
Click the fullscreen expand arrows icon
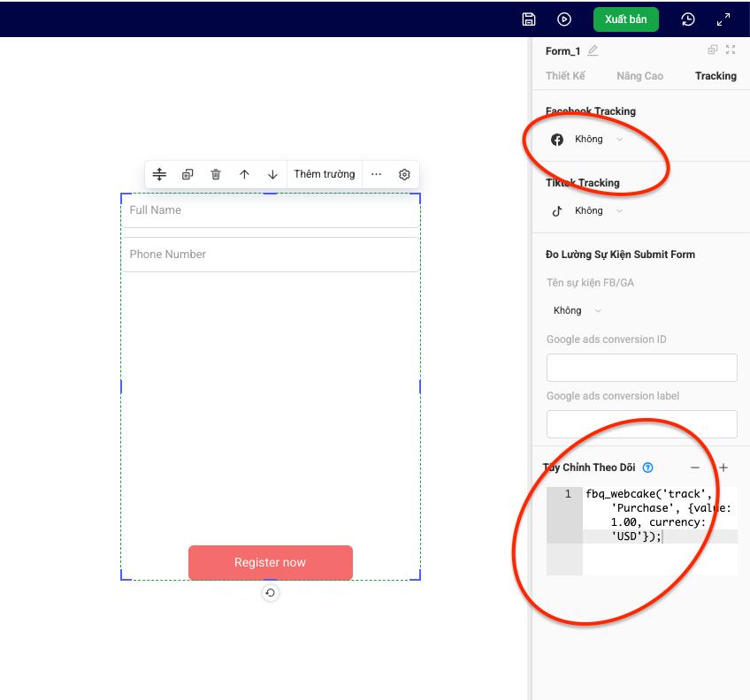click(723, 19)
